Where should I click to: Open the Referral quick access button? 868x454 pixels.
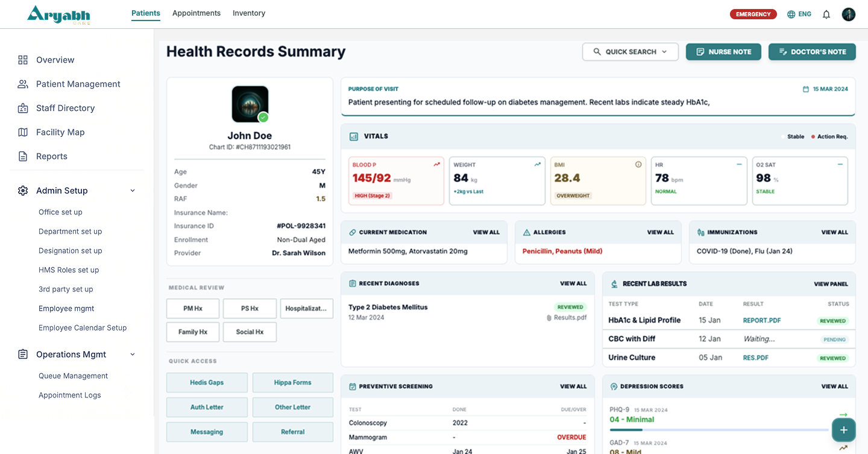click(292, 432)
